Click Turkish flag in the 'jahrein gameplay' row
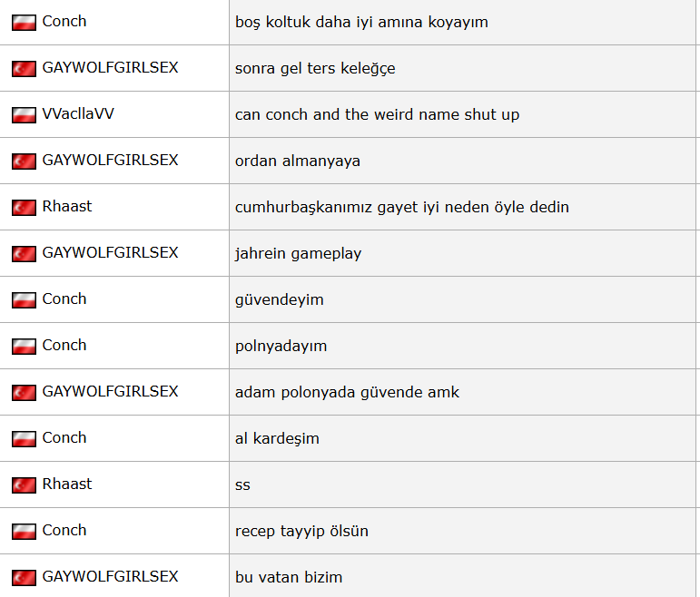Screen dimensions: 700x597 [x=24, y=254]
